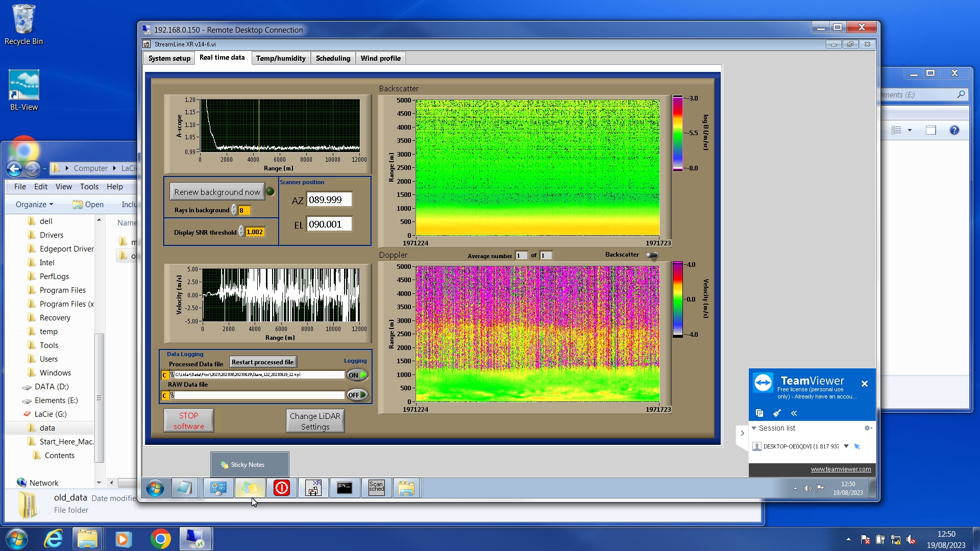
Task: Switch to the Wind profile tab
Action: point(380,58)
